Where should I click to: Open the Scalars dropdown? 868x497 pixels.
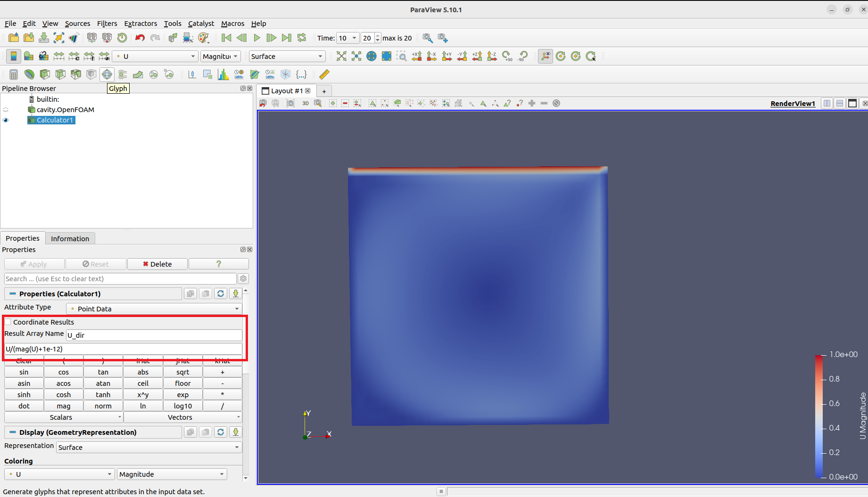pyautogui.click(x=64, y=417)
